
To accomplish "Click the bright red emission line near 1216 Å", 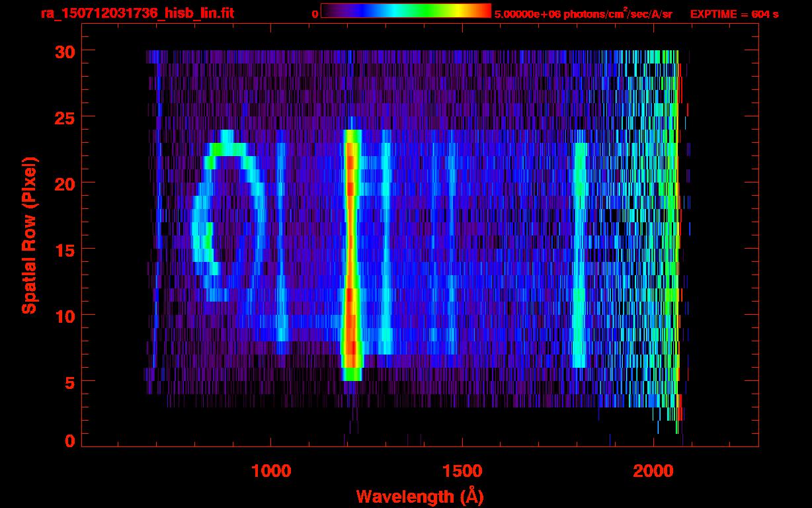I will 351,251.
